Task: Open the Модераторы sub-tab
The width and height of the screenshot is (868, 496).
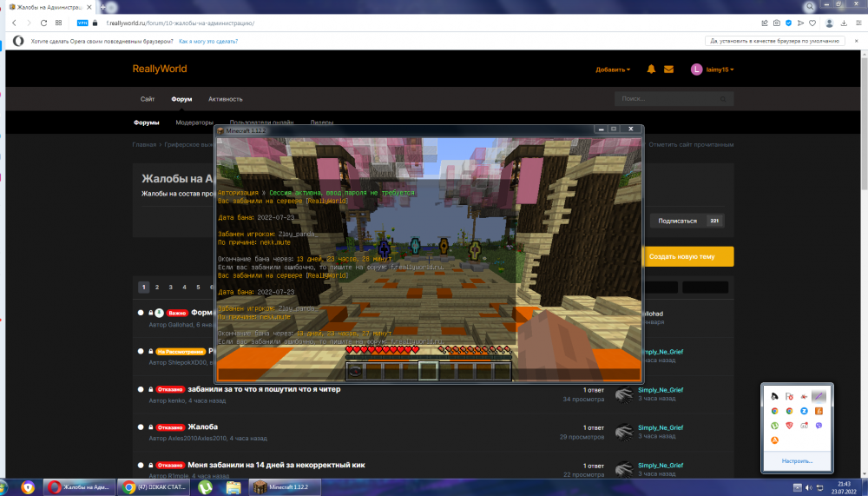Action: click(194, 122)
